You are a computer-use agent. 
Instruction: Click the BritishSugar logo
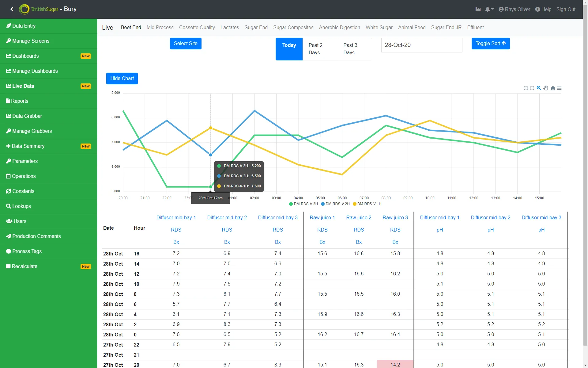[39, 9]
